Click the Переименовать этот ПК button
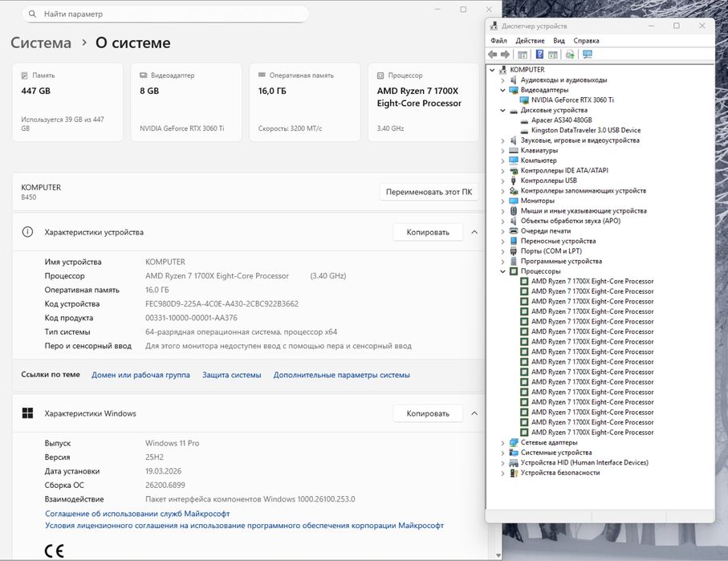Screen dimensions: 728x561 click(429, 193)
